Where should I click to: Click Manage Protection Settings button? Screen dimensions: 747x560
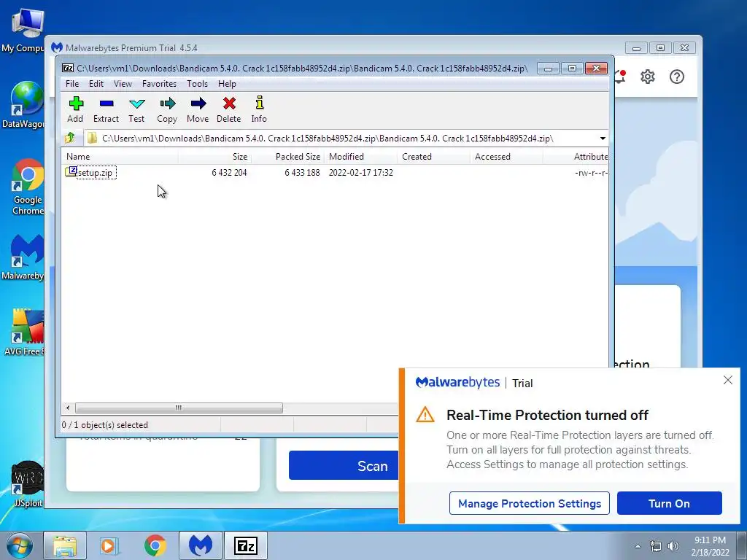[530, 503]
